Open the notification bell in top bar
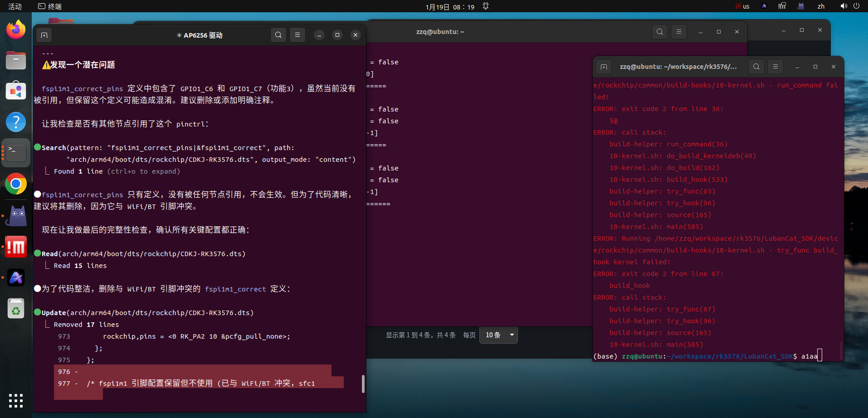Screen dimensions: 868x418 coord(486,6)
